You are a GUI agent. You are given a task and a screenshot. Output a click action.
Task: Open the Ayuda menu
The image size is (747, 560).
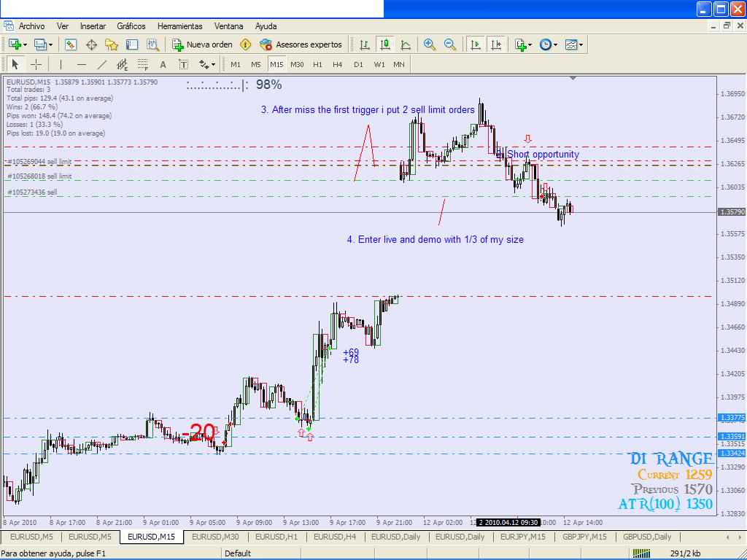click(266, 26)
